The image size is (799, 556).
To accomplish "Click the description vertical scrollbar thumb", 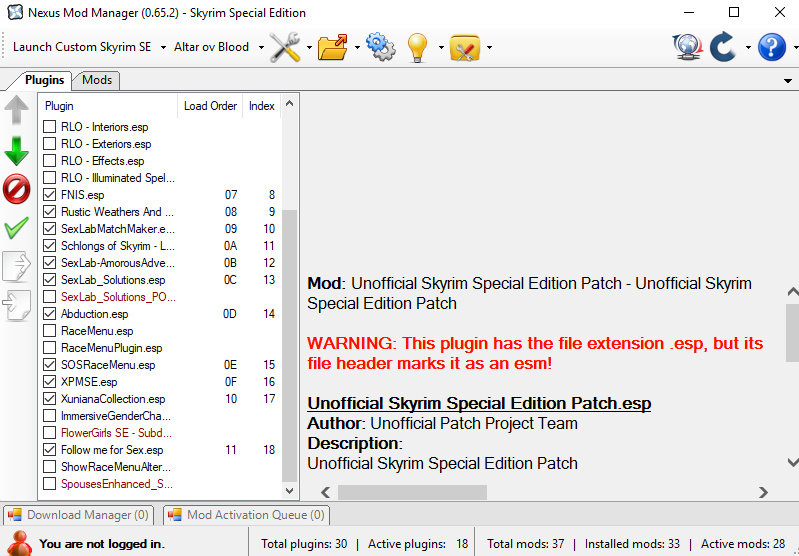I will pyautogui.click(x=792, y=333).
